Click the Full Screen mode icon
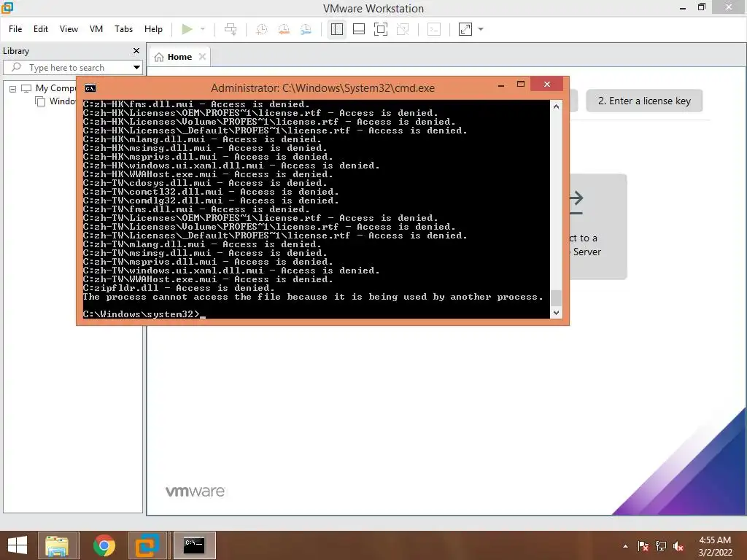Image resolution: width=747 pixels, height=560 pixels. pos(381,29)
